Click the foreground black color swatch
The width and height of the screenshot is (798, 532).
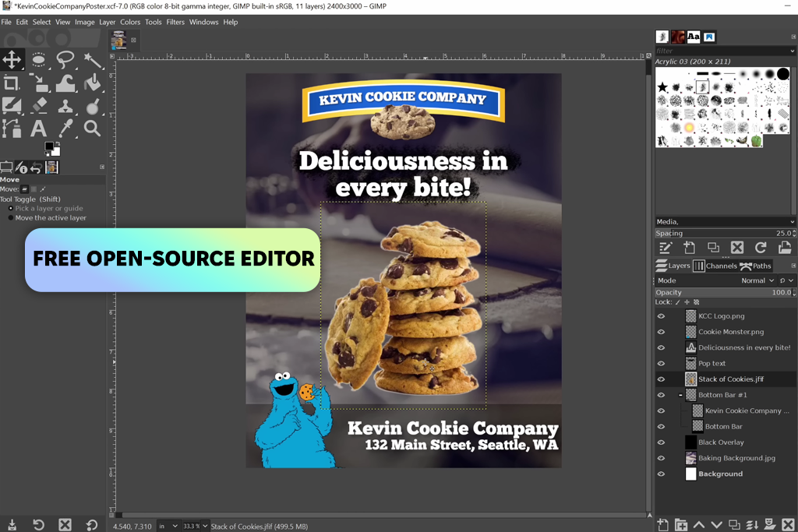point(49,146)
